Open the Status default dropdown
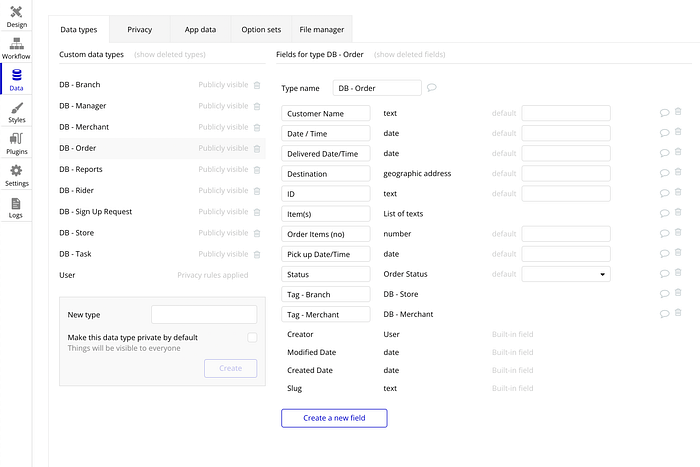 tap(566, 274)
